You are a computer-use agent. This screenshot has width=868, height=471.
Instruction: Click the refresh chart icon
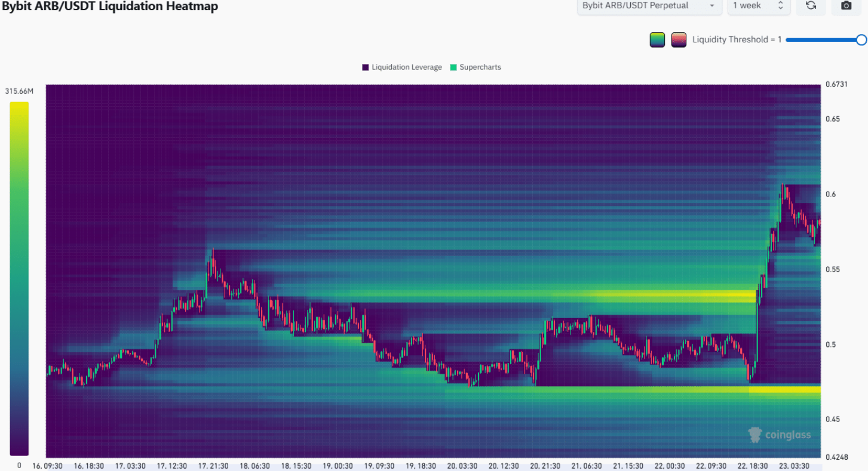point(811,5)
